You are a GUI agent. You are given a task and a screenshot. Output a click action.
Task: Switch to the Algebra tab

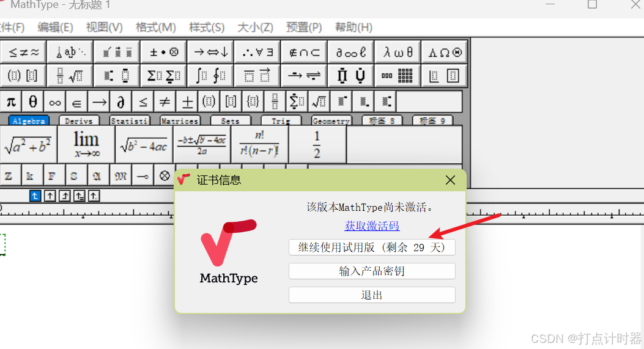[x=29, y=120]
